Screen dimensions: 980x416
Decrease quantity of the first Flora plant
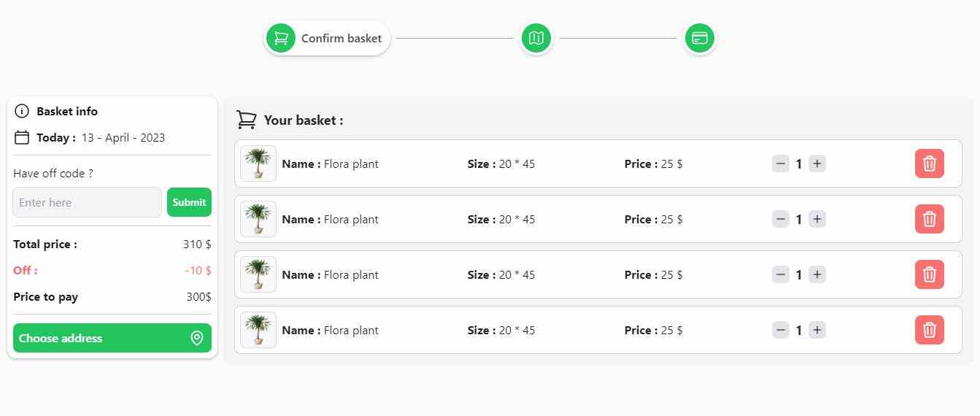[x=781, y=163]
